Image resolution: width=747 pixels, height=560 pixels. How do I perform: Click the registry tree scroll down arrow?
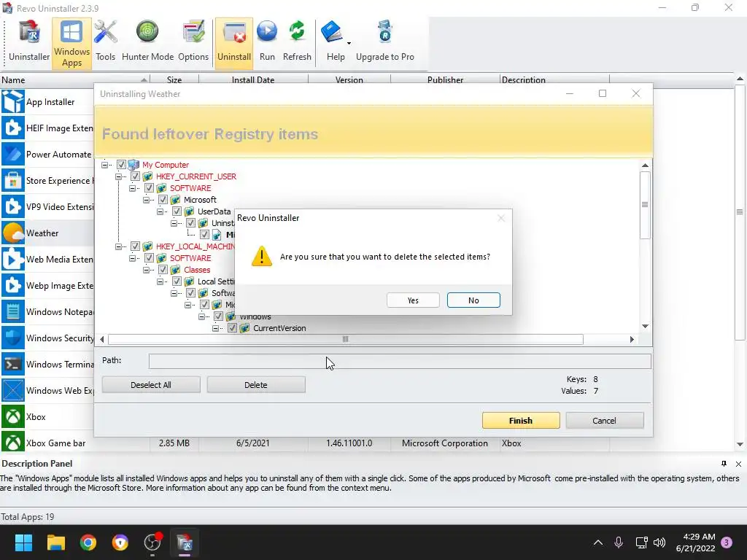coord(645,327)
